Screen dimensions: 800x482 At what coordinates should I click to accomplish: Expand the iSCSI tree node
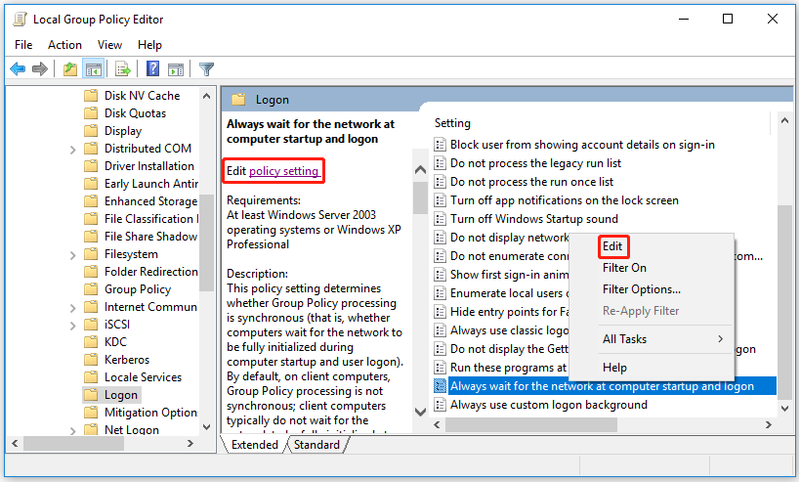click(x=72, y=325)
